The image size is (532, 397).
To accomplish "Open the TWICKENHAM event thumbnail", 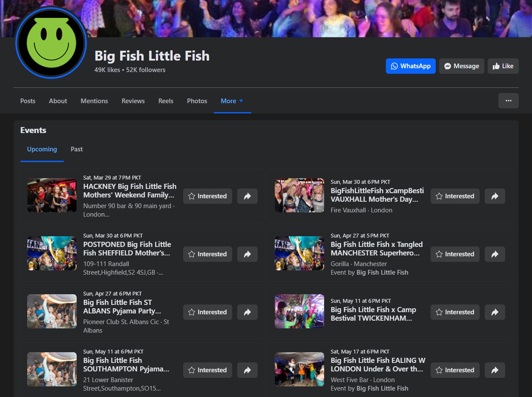I will click(299, 311).
